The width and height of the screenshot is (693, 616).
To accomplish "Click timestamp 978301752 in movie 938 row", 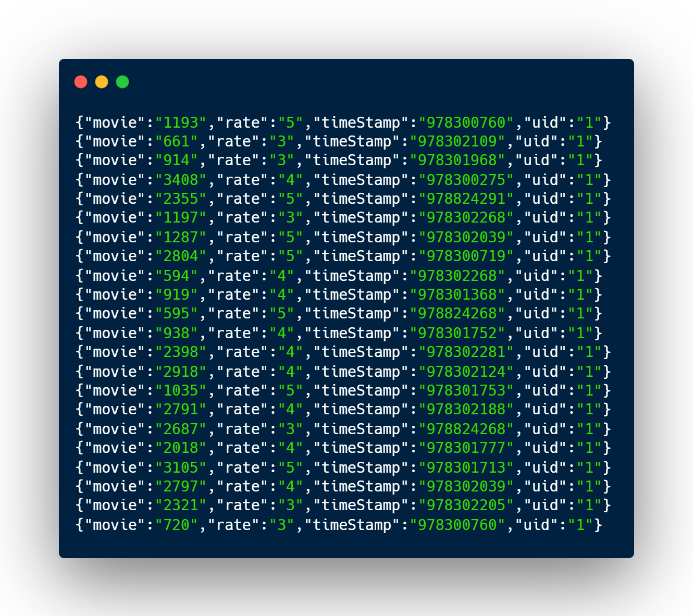I will pos(457,333).
